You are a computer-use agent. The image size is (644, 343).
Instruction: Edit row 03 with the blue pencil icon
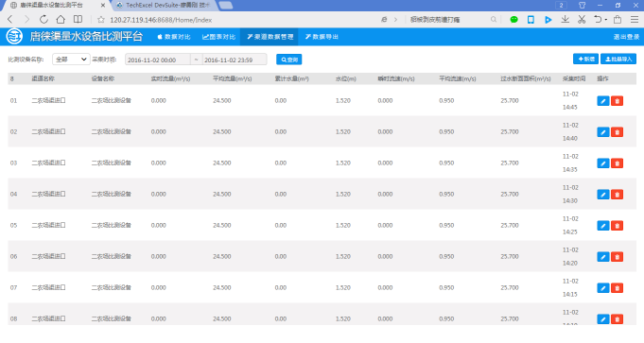coord(603,163)
